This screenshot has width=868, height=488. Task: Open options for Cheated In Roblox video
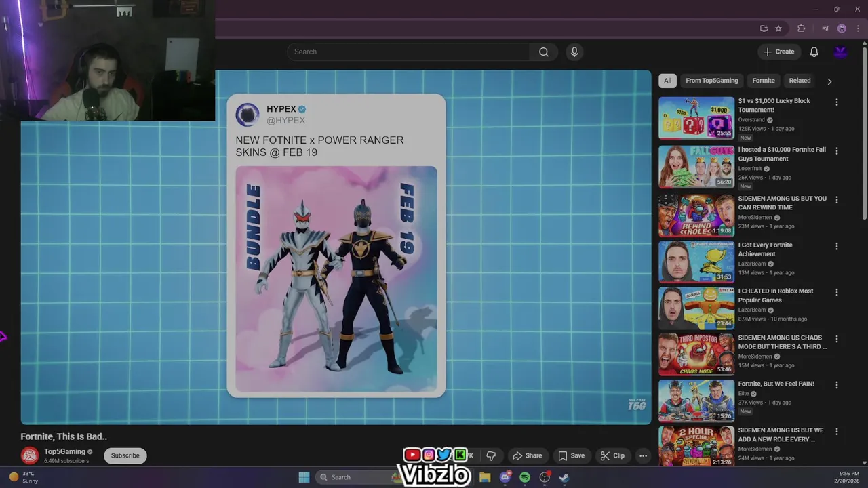pos(836,292)
